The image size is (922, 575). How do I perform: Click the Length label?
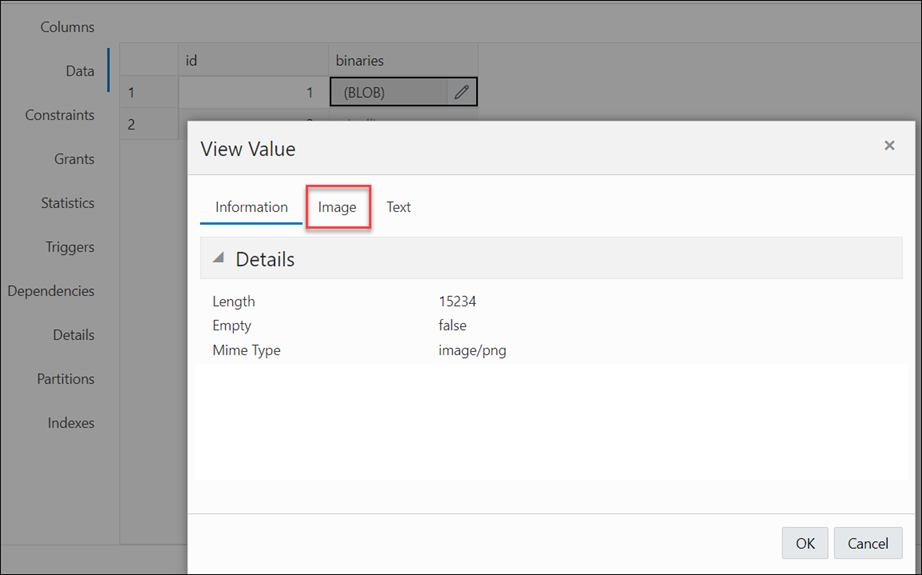pyautogui.click(x=233, y=302)
